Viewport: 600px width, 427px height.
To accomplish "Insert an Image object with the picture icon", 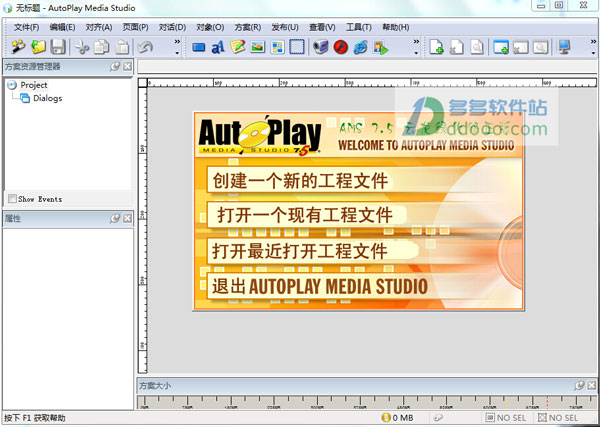I will click(x=258, y=47).
